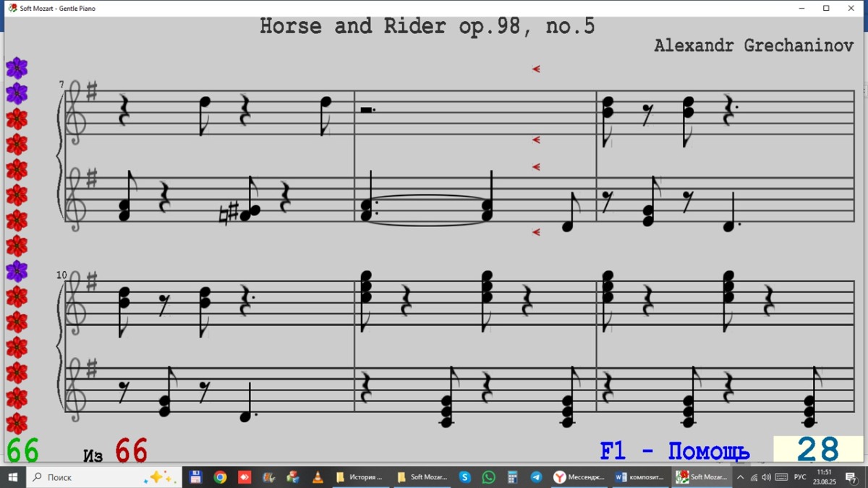868x488 pixels.
Task: Open the notification center icon
Action: 853,477
